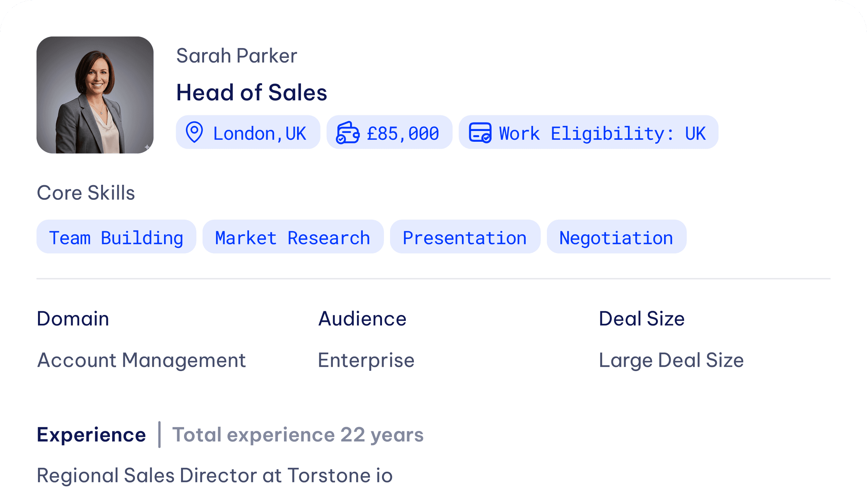Click the Head of Sales title
Screen dimensions: 867x504
[252, 93]
